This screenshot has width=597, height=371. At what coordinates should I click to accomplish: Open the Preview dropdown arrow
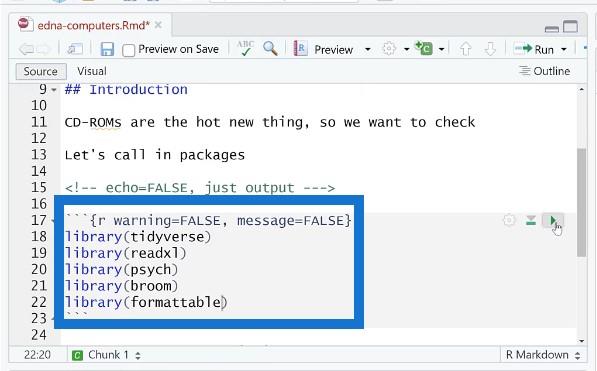(x=367, y=50)
